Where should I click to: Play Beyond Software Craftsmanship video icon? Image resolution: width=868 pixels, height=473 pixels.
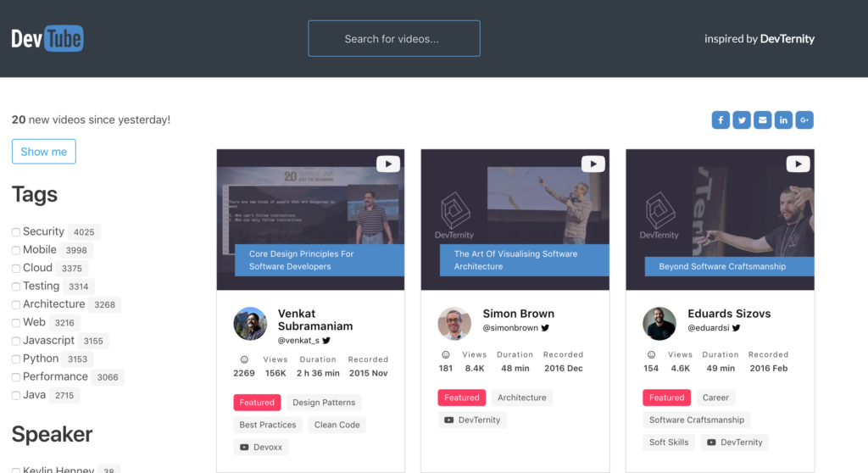[798, 164]
